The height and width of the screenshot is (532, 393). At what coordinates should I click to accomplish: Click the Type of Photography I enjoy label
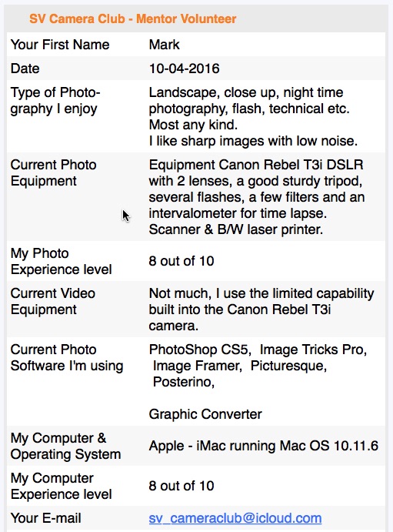[55, 100]
